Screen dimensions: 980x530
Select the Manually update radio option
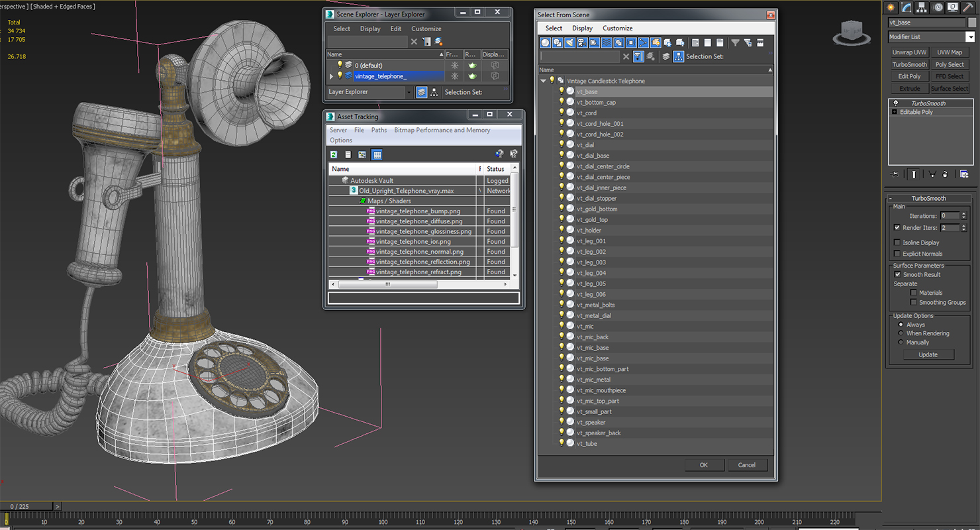901,343
